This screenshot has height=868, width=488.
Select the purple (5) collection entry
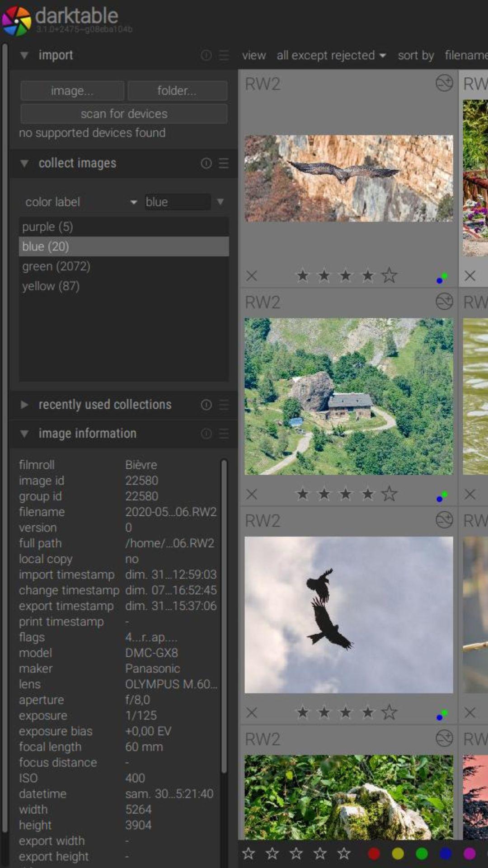[x=47, y=226]
